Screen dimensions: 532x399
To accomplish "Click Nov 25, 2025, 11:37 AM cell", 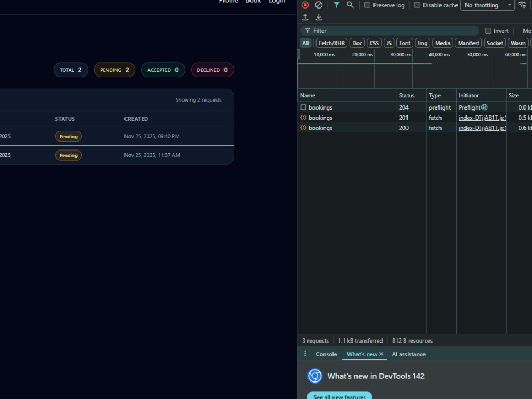I will tap(152, 155).
